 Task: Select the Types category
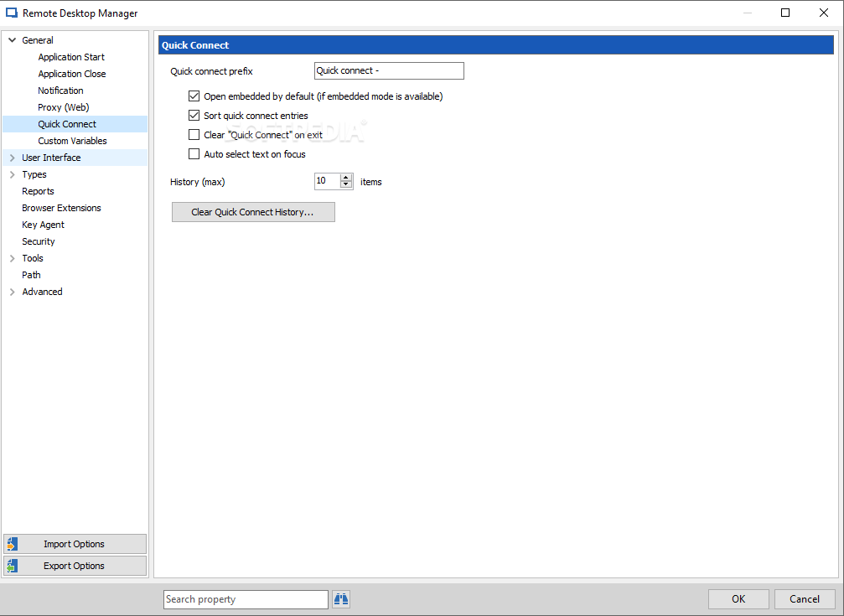(x=34, y=174)
